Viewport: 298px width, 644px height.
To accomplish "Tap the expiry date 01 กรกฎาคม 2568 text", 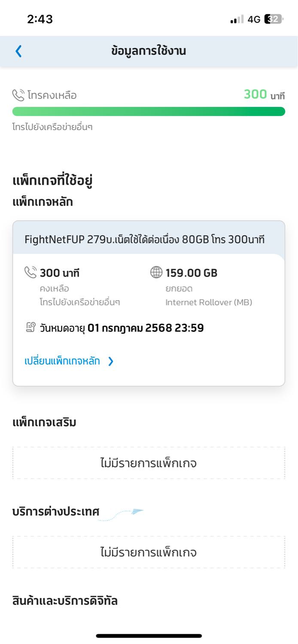I will (x=146, y=328).
